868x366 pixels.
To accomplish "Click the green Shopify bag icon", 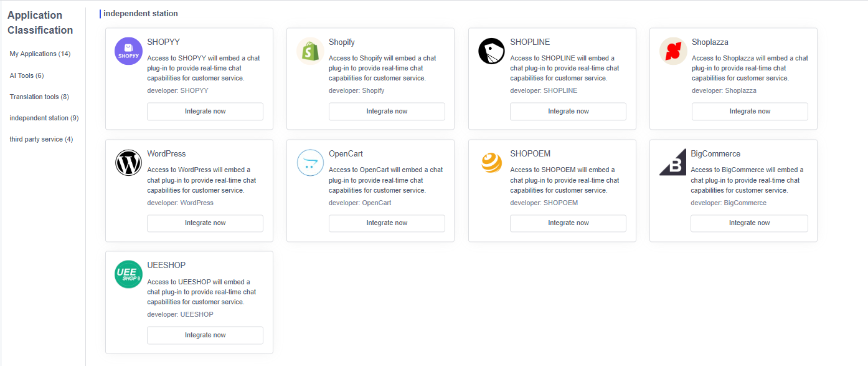I will (310, 51).
